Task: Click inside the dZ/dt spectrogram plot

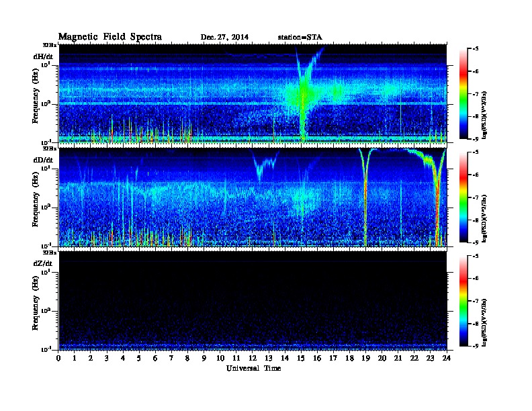Action: pos(253,301)
